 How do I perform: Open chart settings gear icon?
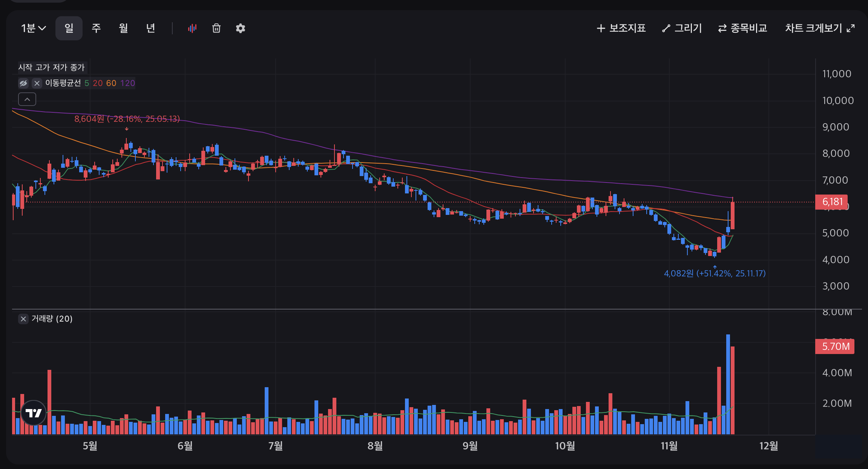tap(240, 28)
